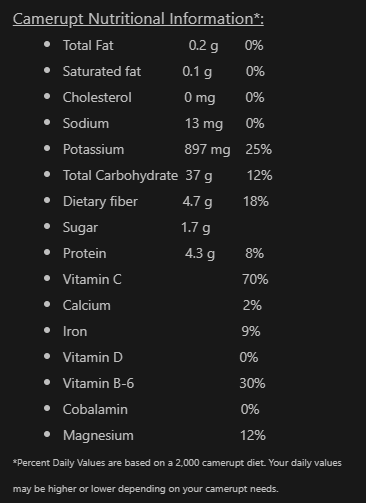
Task: Select the bullet beside Total Fat
Action: (47, 44)
